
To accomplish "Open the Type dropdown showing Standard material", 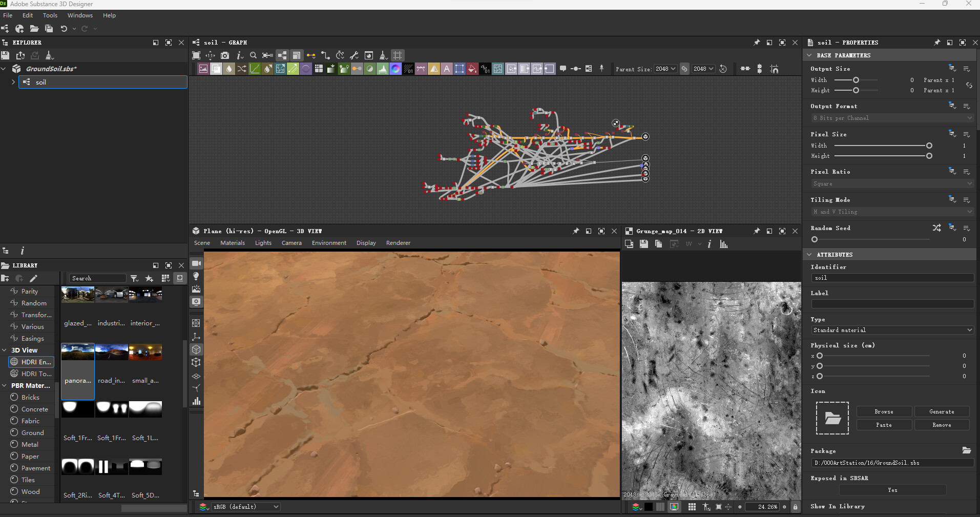I will click(891, 330).
